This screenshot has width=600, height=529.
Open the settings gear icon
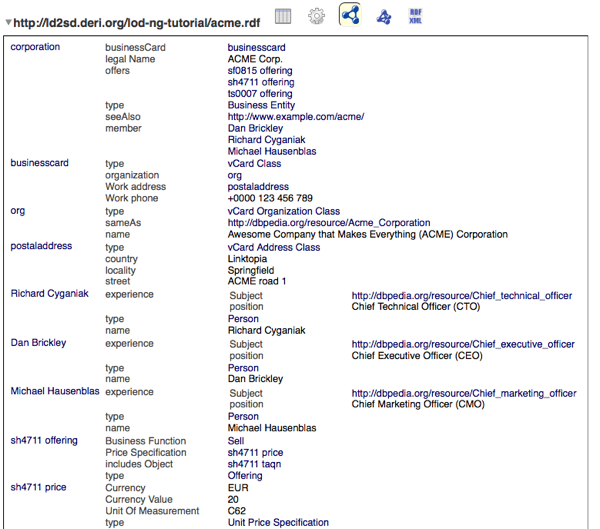[316, 16]
